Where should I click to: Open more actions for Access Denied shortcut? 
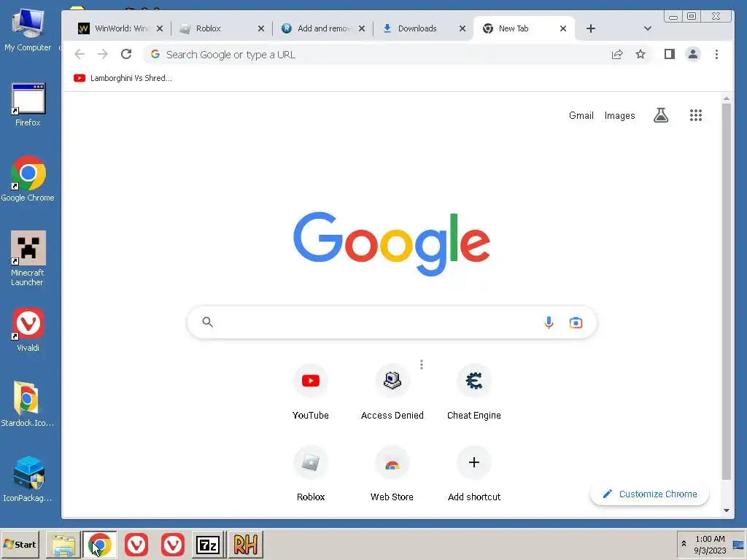click(x=422, y=365)
